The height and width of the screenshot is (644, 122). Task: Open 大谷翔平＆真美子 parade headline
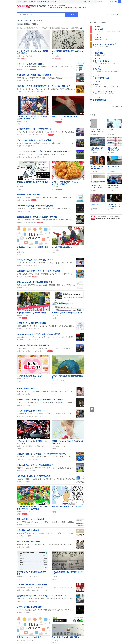(35, 129)
